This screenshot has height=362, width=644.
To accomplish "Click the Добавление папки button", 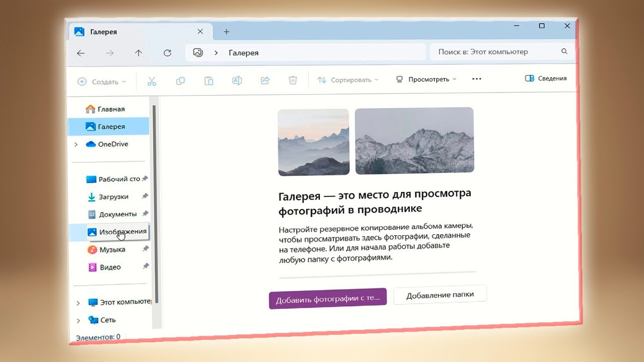I will click(440, 295).
